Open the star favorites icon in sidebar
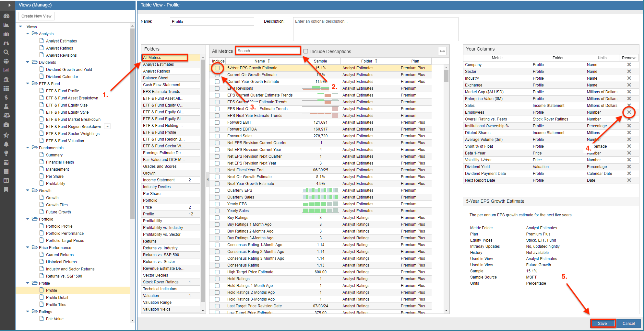 tap(6, 135)
